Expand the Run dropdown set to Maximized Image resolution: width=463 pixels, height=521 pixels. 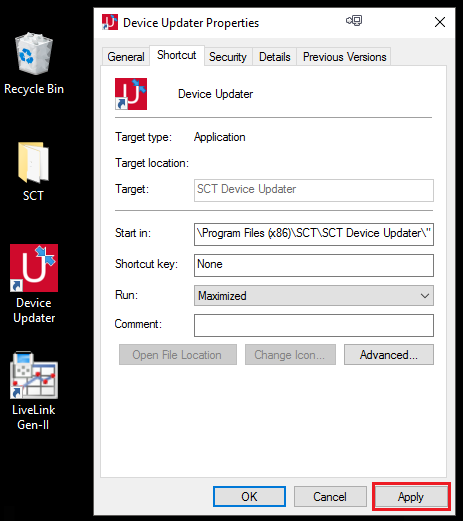pos(314,296)
